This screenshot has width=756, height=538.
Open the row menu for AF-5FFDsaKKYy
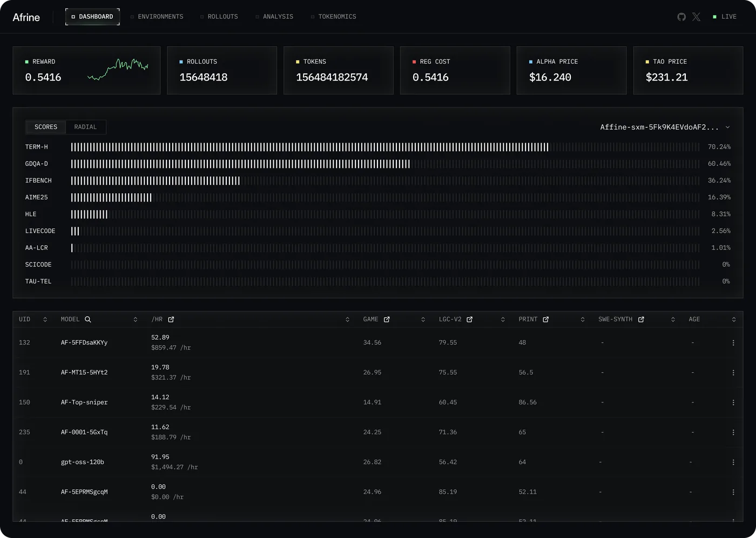733,343
